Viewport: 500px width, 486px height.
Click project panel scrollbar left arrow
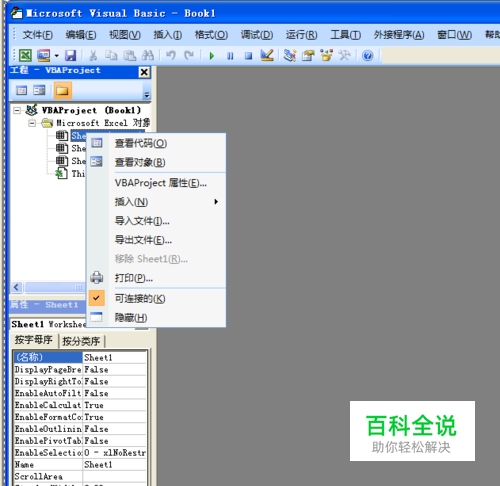(x=16, y=287)
